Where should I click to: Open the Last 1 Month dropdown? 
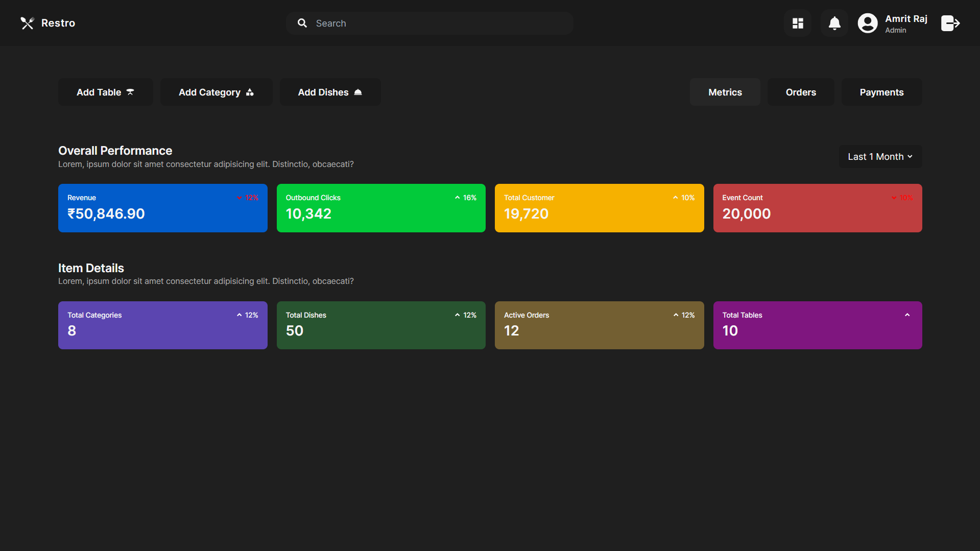[x=879, y=156]
